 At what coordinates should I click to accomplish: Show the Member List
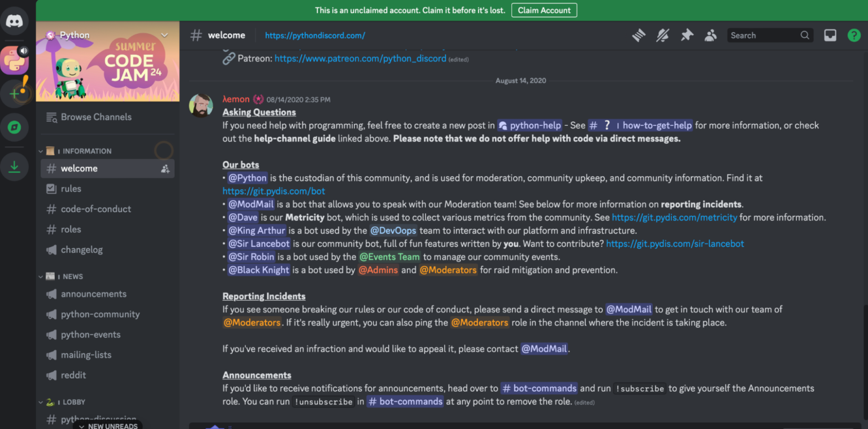point(710,35)
